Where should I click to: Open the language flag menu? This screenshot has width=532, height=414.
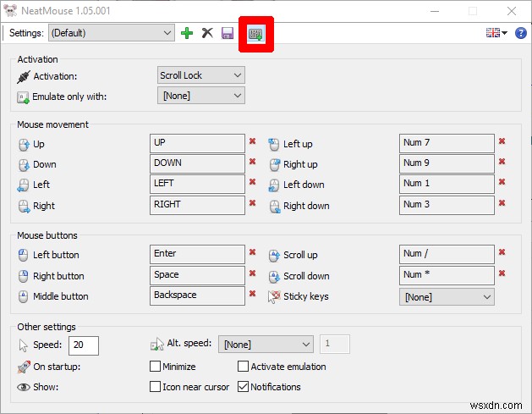coord(496,33)
